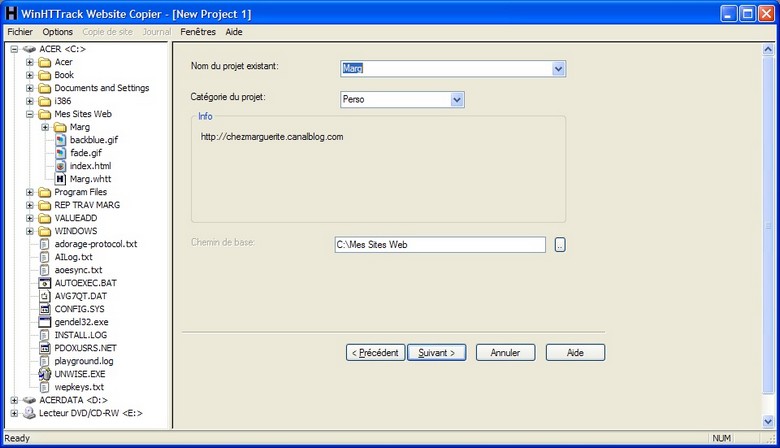Open the Options menu
Image resolution: width=780 pixels, height=448 pixels.
(57, 32)
